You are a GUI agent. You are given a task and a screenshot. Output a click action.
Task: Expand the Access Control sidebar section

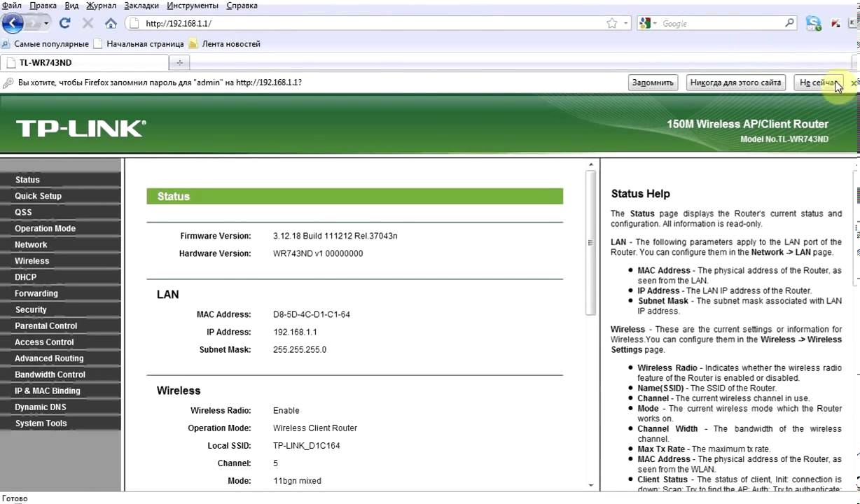pos(60,342)
